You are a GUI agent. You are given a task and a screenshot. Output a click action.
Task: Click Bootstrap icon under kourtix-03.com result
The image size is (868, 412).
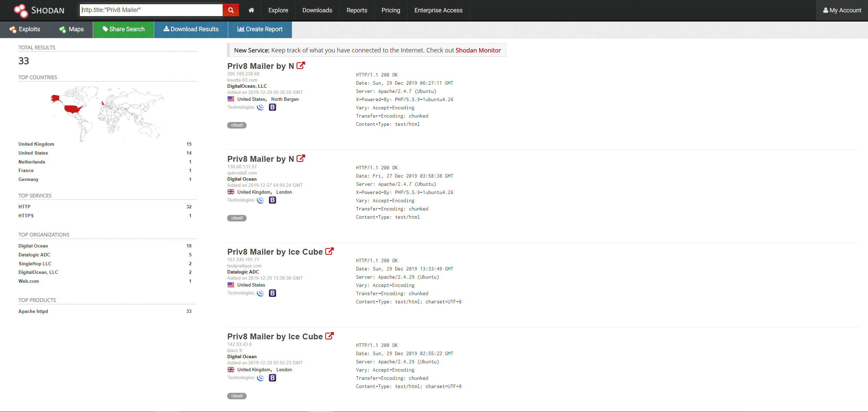click(272, 107)
